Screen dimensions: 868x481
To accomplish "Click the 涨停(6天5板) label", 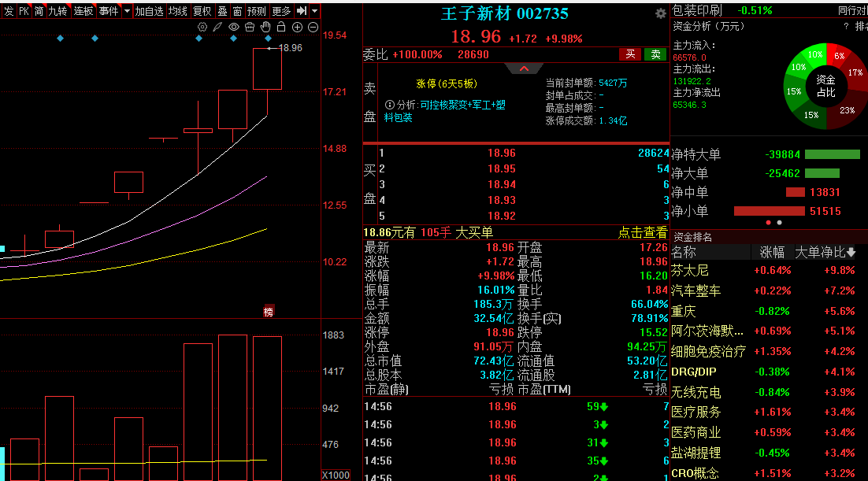I will tap(446, 83).
